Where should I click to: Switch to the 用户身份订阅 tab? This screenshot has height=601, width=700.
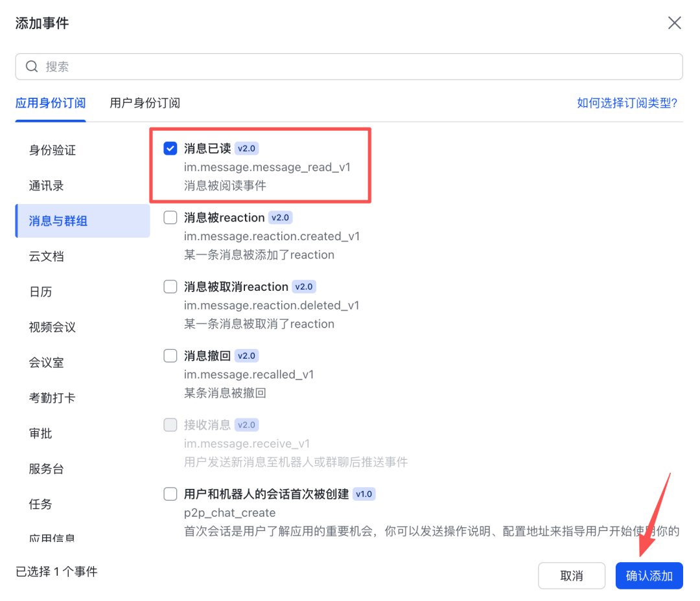[144, 103]
